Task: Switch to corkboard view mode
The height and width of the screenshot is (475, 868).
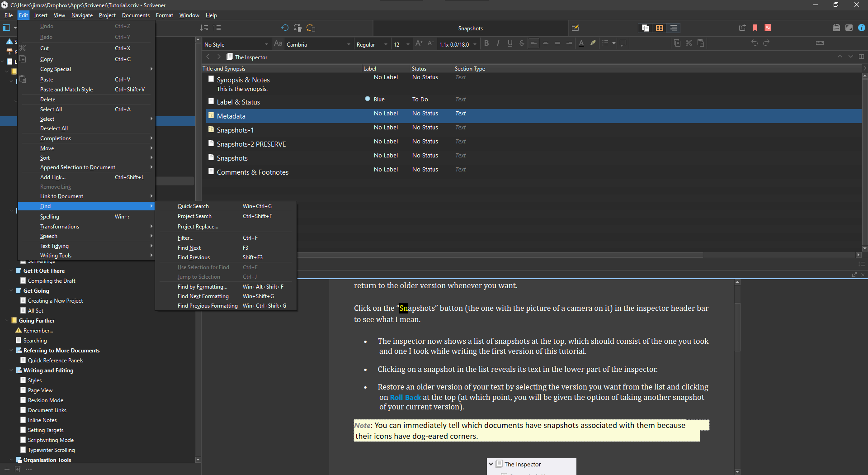Action: pyautogui.click(x=659, y=28)
